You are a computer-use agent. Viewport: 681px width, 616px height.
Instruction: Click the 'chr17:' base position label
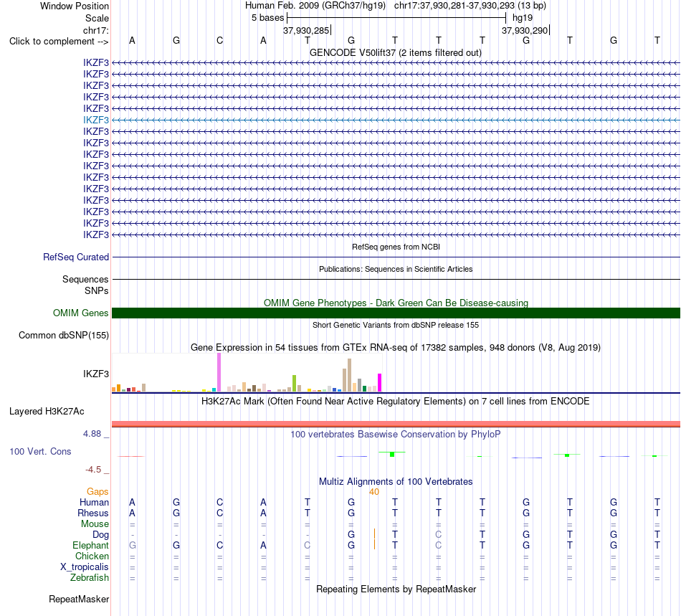coord(95,30)
